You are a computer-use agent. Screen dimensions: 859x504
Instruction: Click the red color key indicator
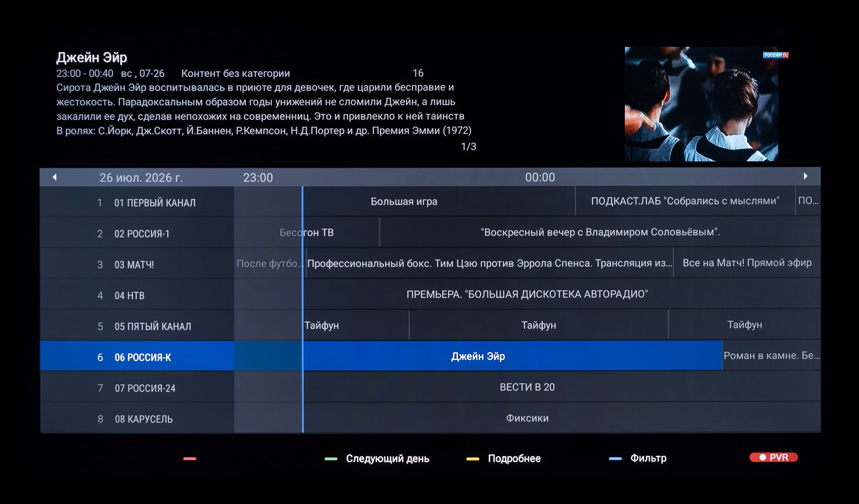click(x=190, y=459)
